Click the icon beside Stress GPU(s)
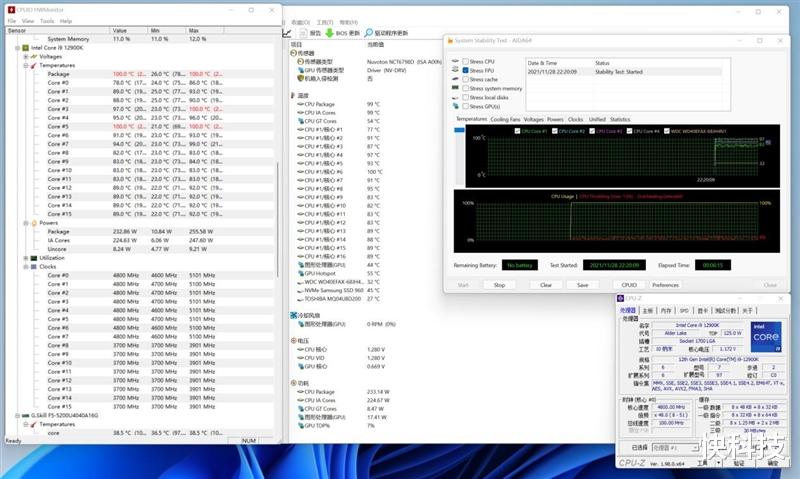Image resolution: width=800 pixels, height=479 pixels. point(456,106)
